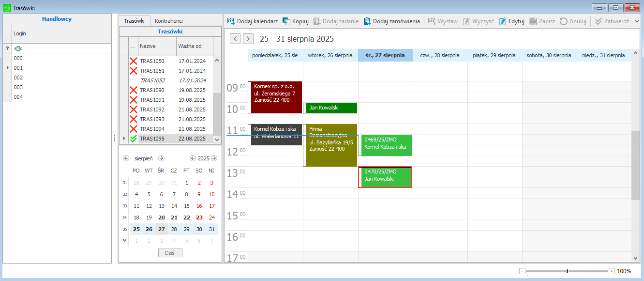
Task: Open the 0470/25/ZMO Jan Kowalski appointment
Action: point(386,177)
